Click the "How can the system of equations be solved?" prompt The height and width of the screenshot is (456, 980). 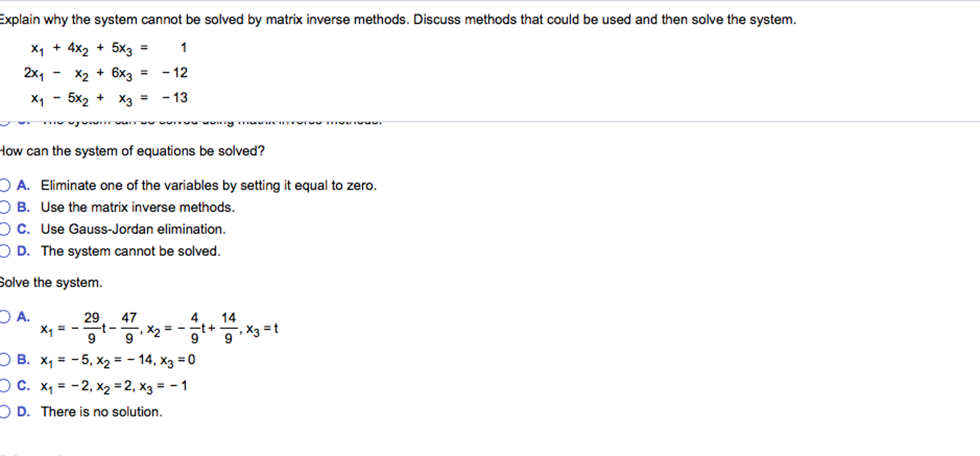click(x=132, y=151)
